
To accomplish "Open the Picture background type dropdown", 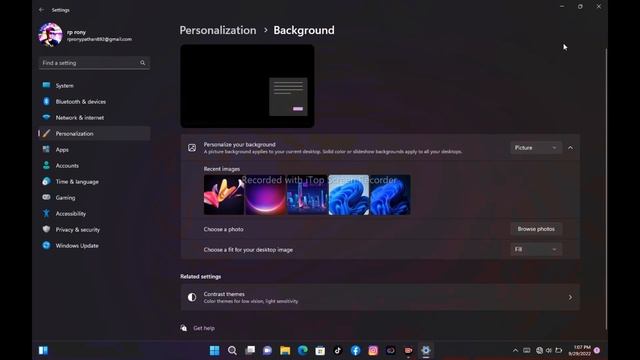I will pyautogui.click(x=536, y=148).
